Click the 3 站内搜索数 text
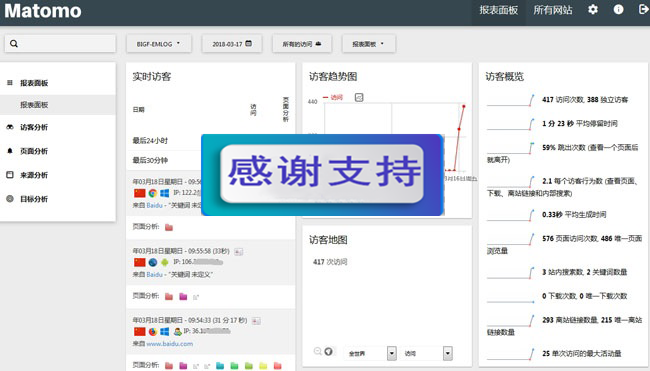Viewport: 650px width, 371px height. point(563,272)
